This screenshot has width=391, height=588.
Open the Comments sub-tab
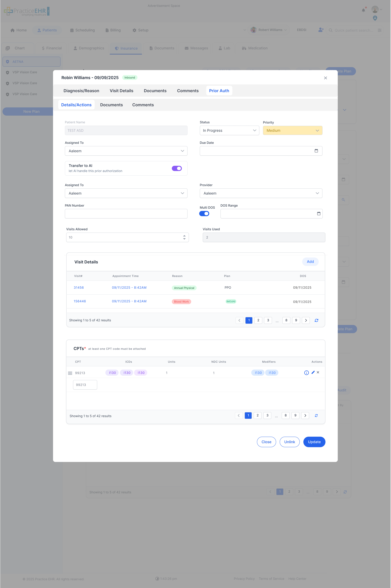click(x=143, y=105)
